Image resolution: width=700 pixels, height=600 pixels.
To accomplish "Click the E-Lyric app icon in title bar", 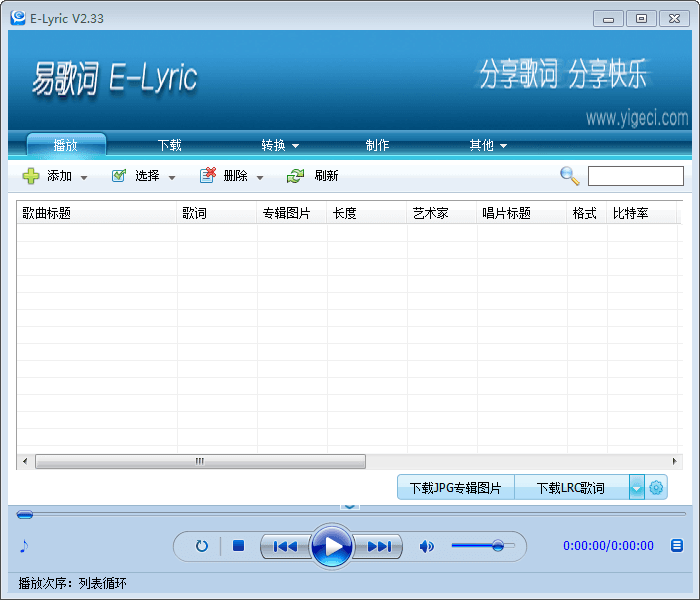I will coord(17,17).
